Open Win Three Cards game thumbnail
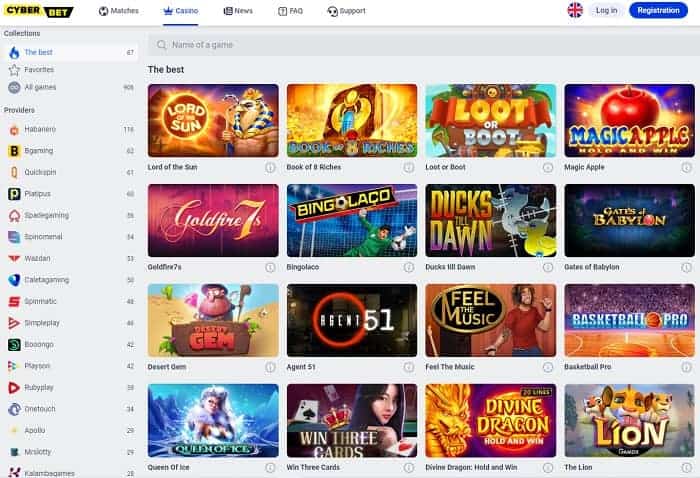700x478 pixels. pyautogui.click(x=352, y=420)
